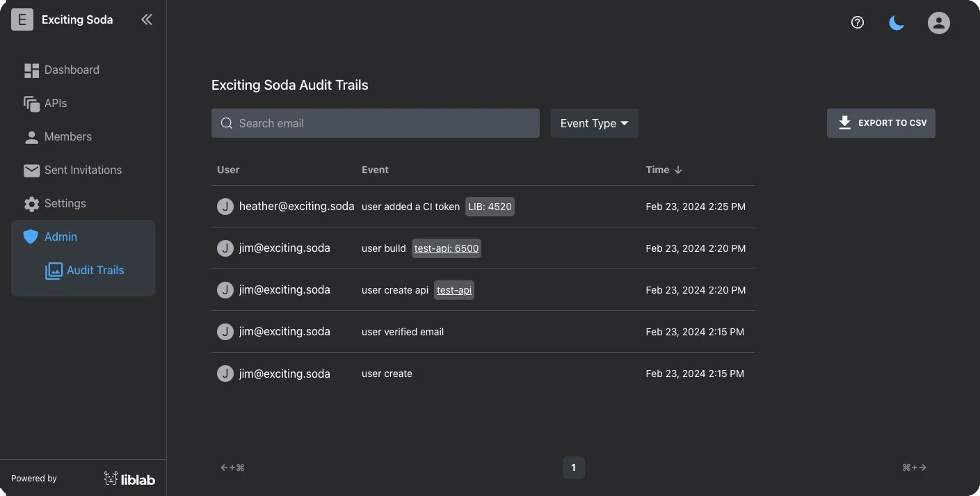Open Audit Trails via its sidebar icon

click(x=53, y=270)
